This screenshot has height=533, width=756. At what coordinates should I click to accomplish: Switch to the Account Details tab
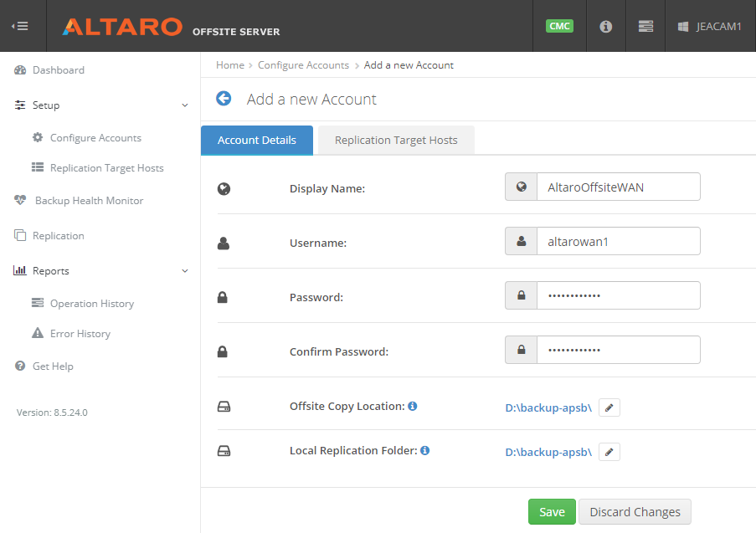pyautogui.click(x=257, y=141)
